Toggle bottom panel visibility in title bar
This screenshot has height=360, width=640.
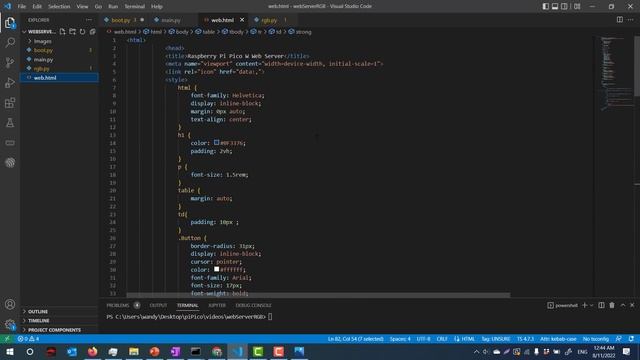pyautogui.click(x=555, y=6)
